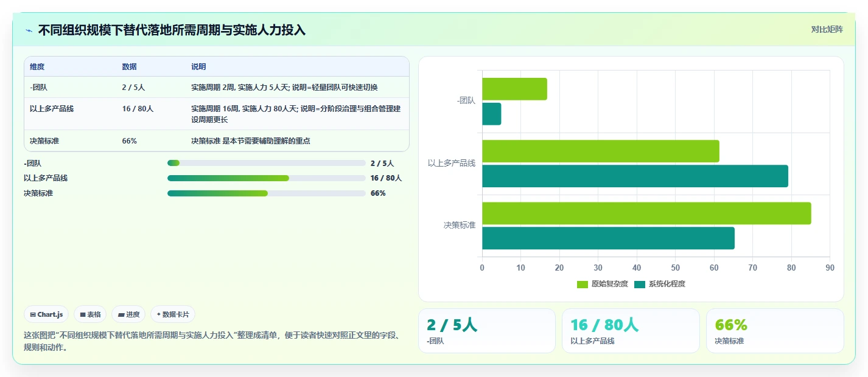Open the 2 / 5人 data card
The height and width of the screenshot is (377, 868).
point(487,331)
